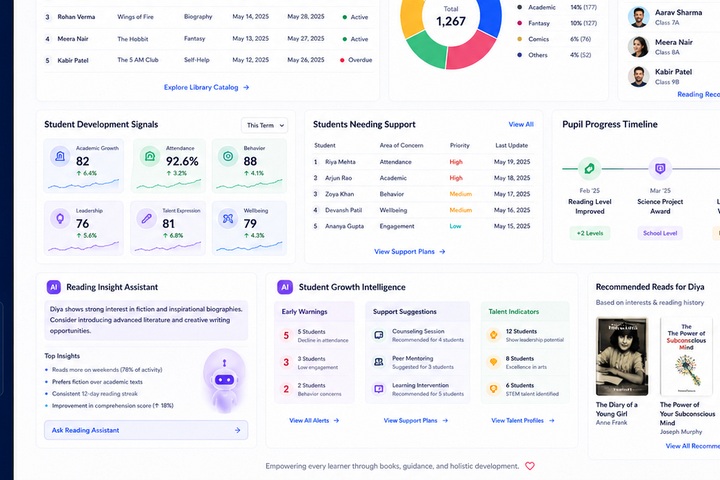Open The Diary of a Young Girl cover
Viewport: 720px width, 480px height.
coord(622,356)
